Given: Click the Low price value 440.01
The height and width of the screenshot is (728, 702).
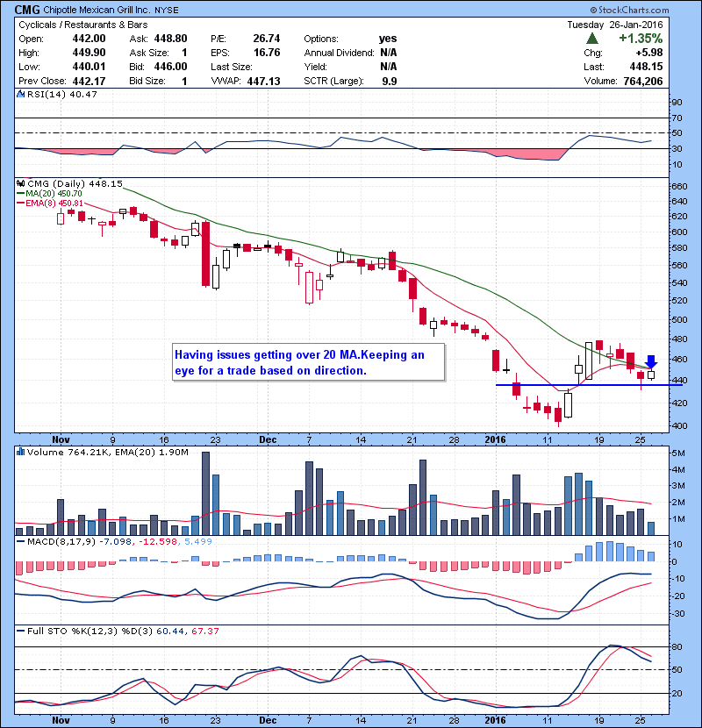Looking at the screenshot, I should [89, 67].
